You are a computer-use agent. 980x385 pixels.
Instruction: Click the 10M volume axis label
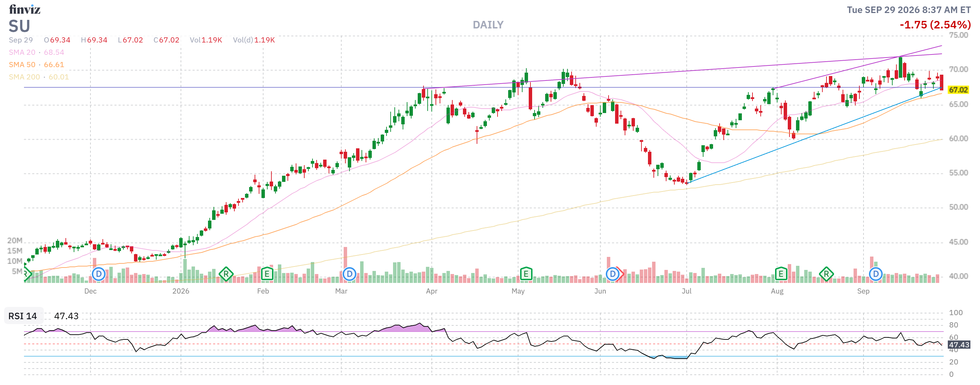click(15, 261)
